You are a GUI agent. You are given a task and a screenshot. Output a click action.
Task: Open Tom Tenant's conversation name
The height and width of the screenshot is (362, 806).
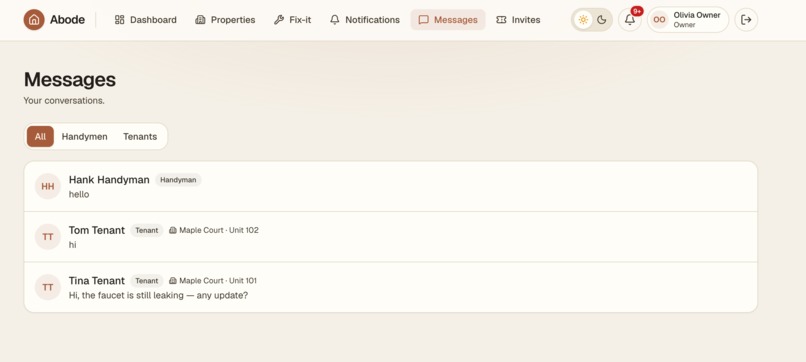(x=97, y=230)
